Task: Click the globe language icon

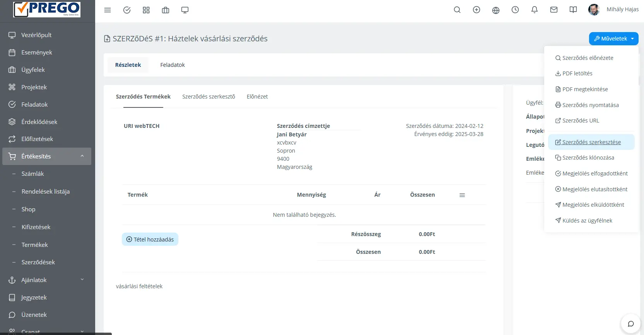Action: [496, 10]
